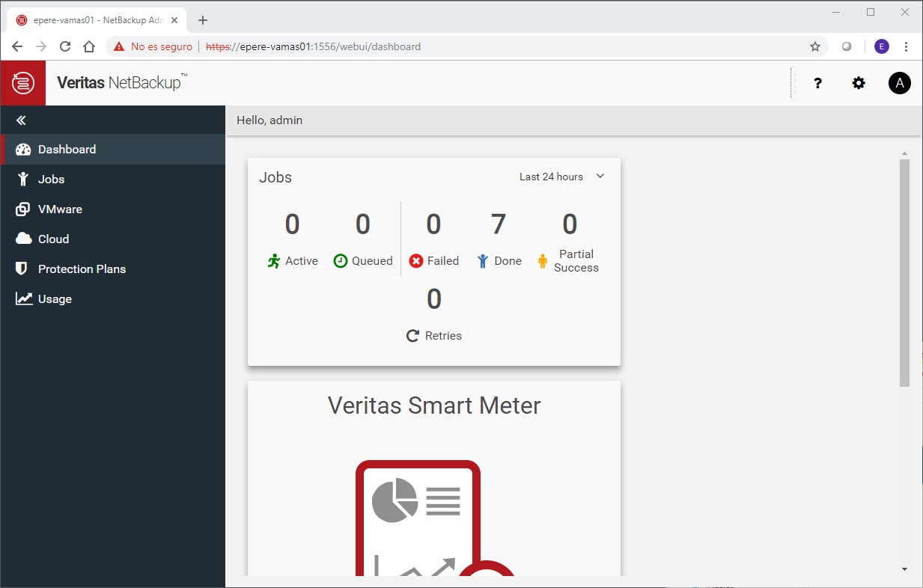Select the Cloud menu item
Viewport: 923px width, 588px height.
[x=113, y=239]
